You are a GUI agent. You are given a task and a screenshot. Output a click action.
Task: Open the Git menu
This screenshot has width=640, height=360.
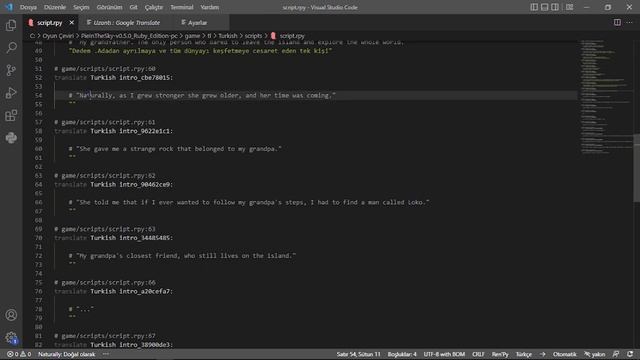point(133,7)
